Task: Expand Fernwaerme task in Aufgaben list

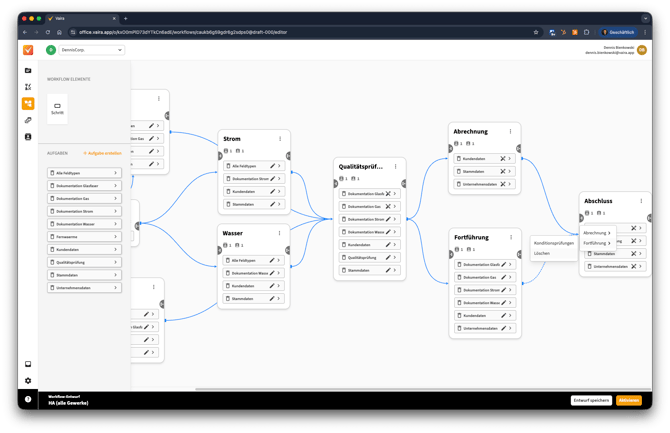Action: tap(83, 237)
